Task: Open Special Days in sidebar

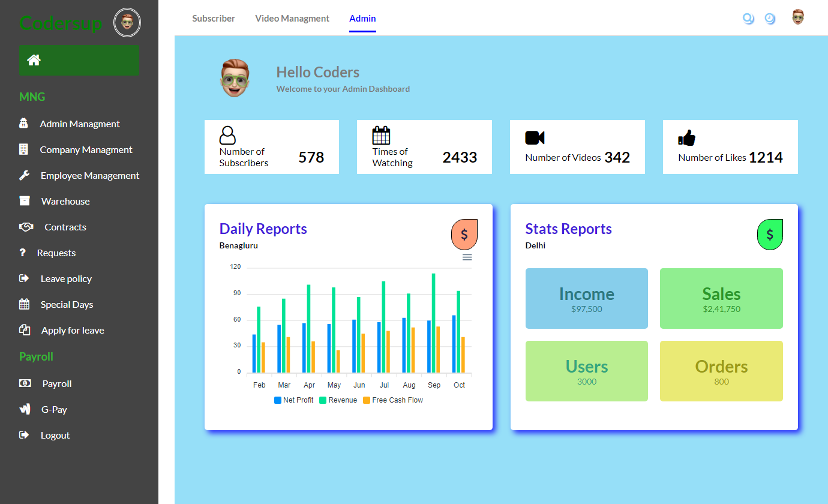Action: click(67, 304)
